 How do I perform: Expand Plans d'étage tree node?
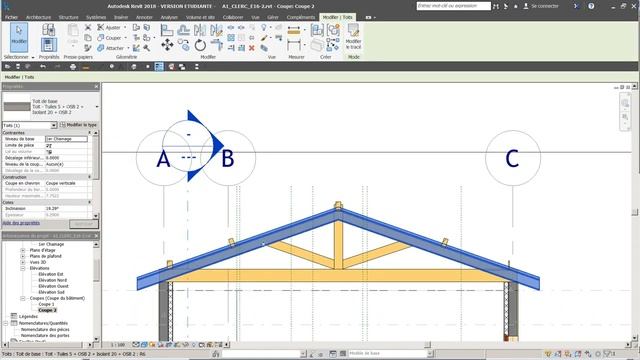click(x=23, y=250)
